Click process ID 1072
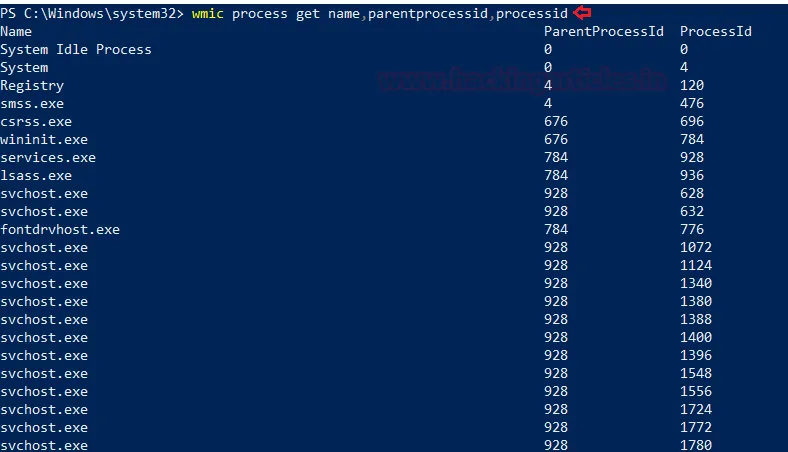The height and width of the screenshot is (452, 788). (x=696, y=247)
